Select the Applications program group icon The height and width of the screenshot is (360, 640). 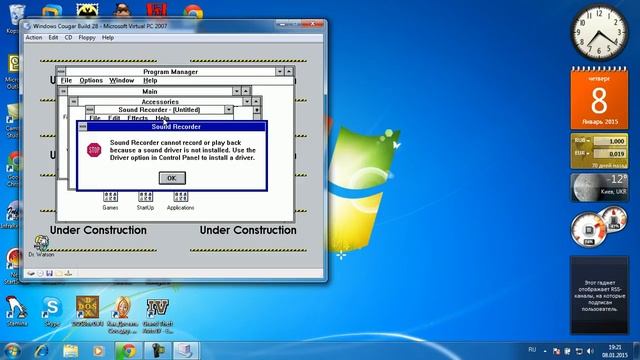coord(180,200)
